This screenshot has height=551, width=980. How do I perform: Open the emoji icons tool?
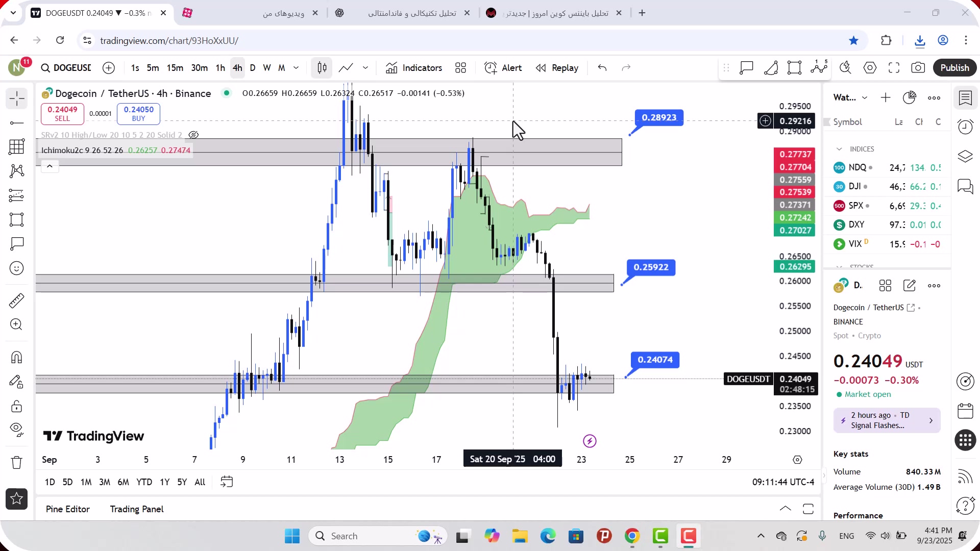tap(17, 268)
